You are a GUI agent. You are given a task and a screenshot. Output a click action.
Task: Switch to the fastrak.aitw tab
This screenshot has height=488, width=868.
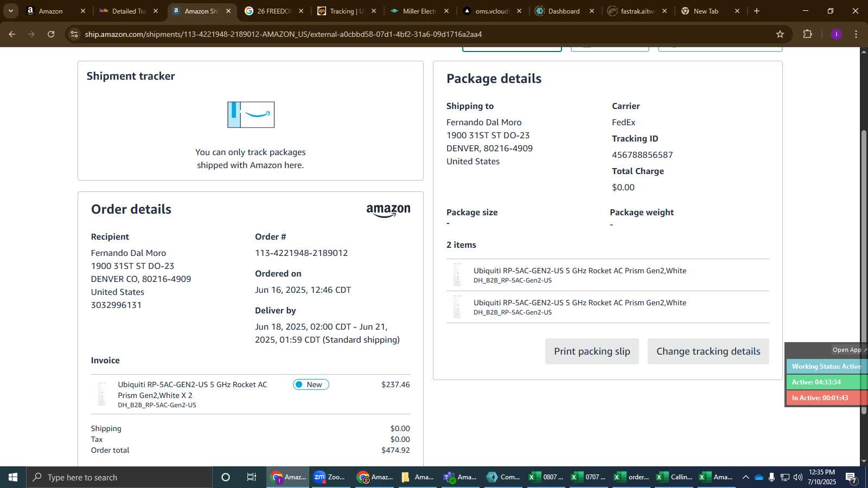(x=637, y=11)
